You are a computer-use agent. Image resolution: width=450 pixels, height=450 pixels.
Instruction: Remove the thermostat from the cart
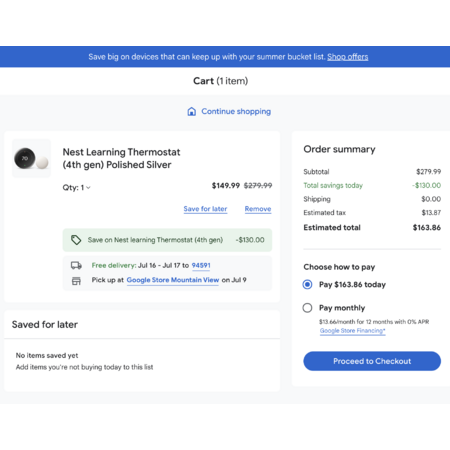pyautogui.click(x=258, y=209)
